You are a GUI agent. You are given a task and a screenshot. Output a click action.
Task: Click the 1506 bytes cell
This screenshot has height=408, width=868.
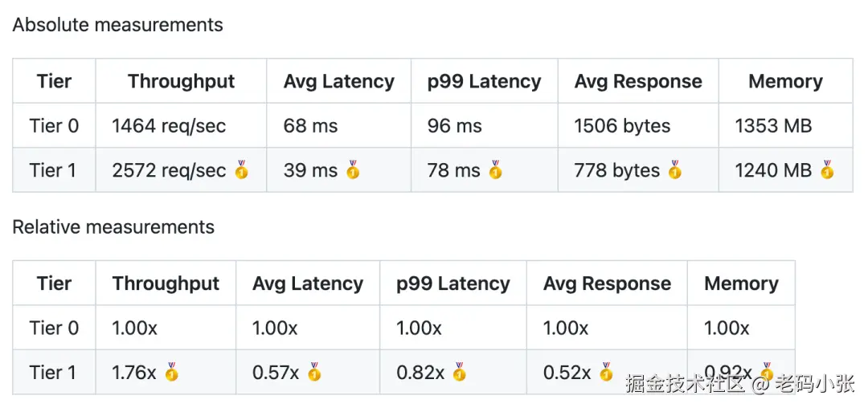click(x=622, y=126)
